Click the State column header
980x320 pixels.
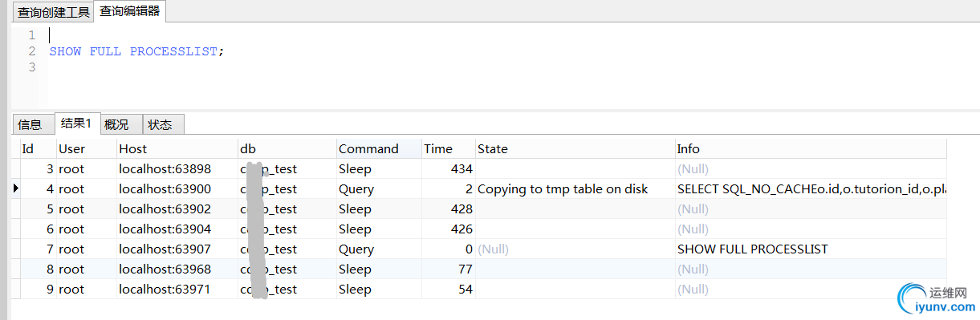575,148
